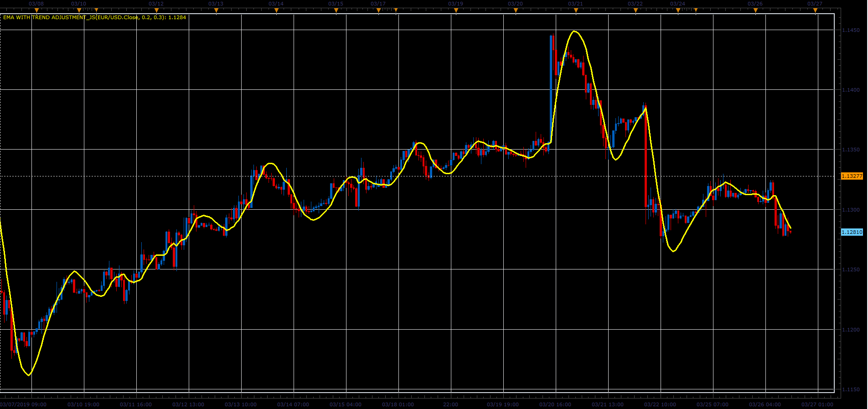The height and width of the screenshot is (409, 868).
Task: Click the orange 1.13277 price tag
Action: [852, 176]
